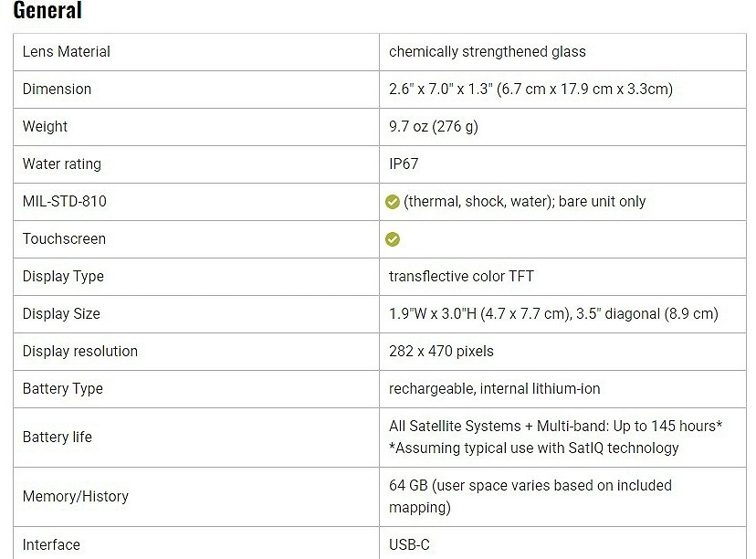Select the MIL-STD-810 label

point(65,202)
